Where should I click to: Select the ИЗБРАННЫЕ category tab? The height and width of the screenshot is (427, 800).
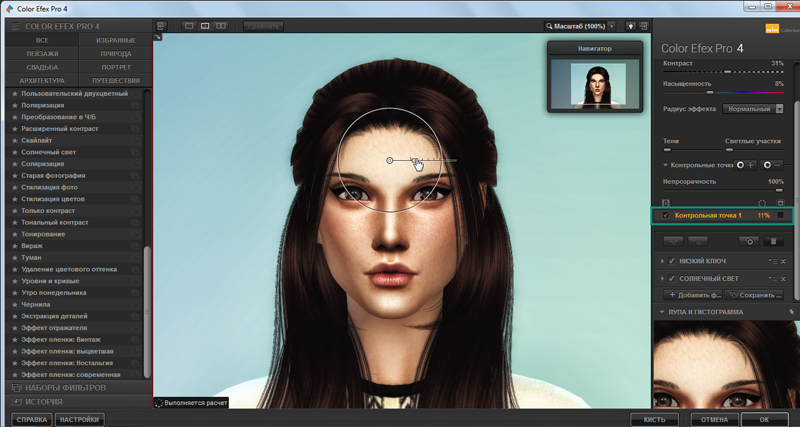(116, 40)
